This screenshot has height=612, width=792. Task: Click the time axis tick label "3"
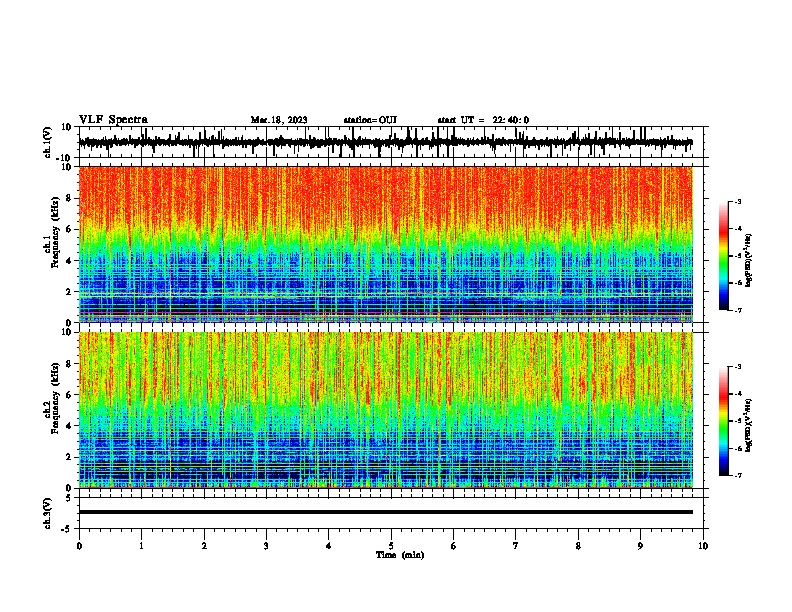point(266,546)
